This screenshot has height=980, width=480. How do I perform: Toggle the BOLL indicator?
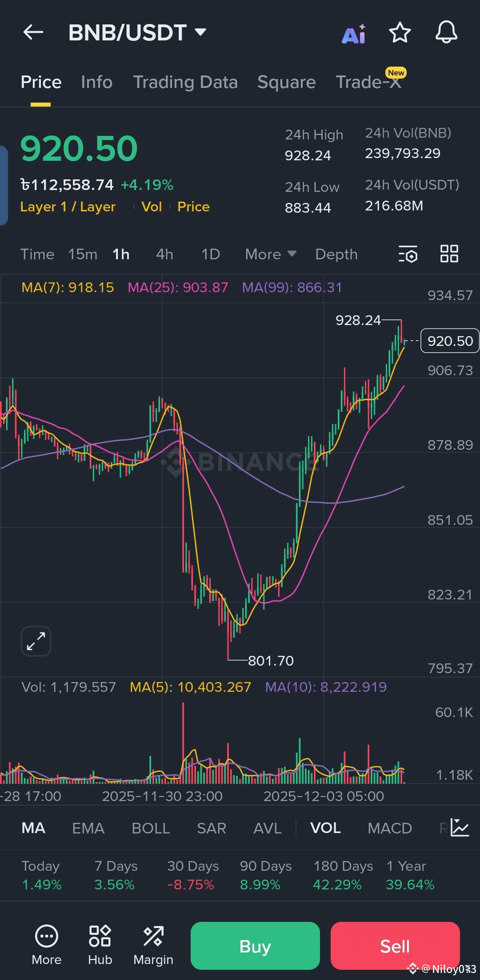pyautogui.click(x=151, y=828)
